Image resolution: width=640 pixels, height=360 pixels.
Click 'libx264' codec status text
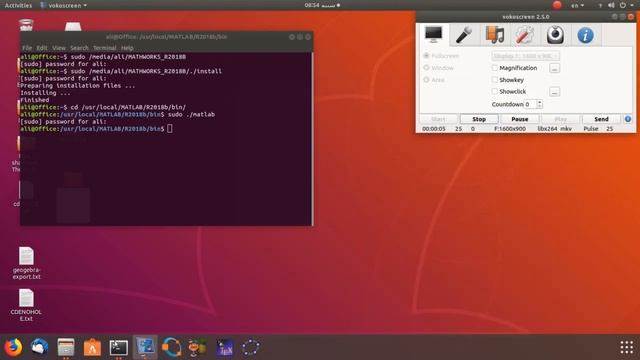click(547, 129)
